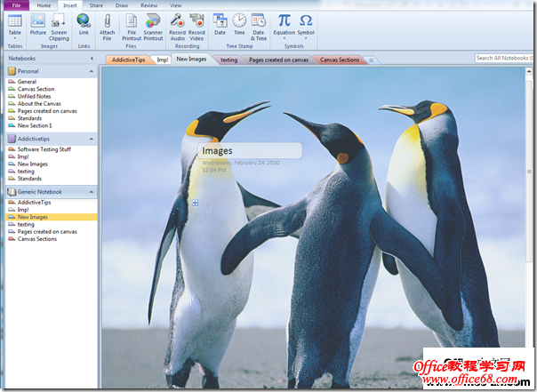
Task: Open the Canvas Sections section tab
Action: tap(338, 60)
